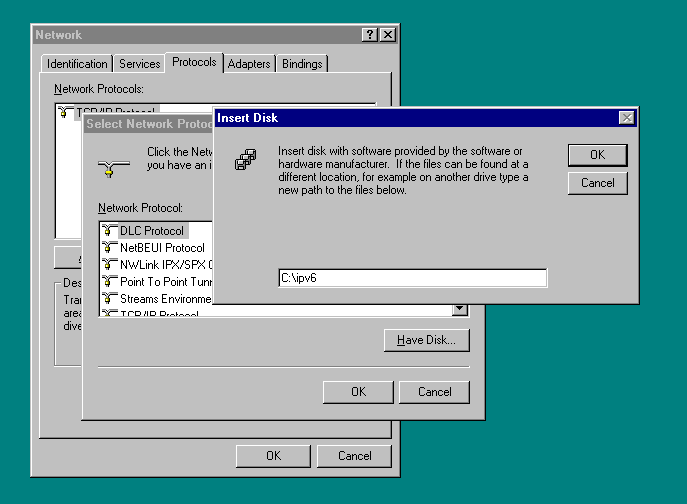Viewport: 687px width, 504px height.
Task: Go to the Adapters tab
Action: (249, 64)
